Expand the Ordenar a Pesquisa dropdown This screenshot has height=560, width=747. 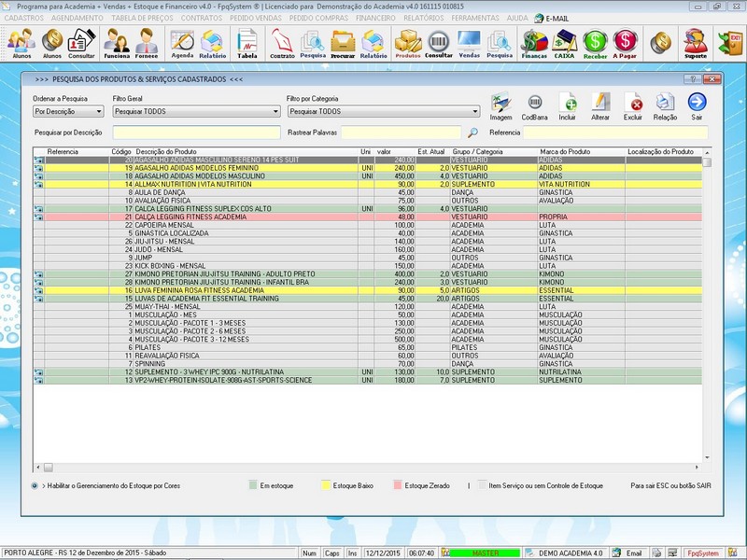[98, 111]
